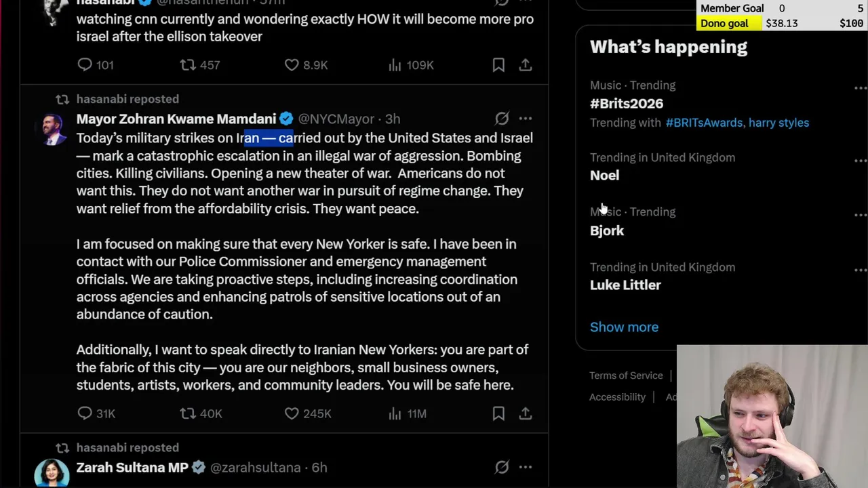The width and height of the screenshot is (868, 488).
Task: Open more options menu on Mamdani's tweet
Action: point(526,119)
